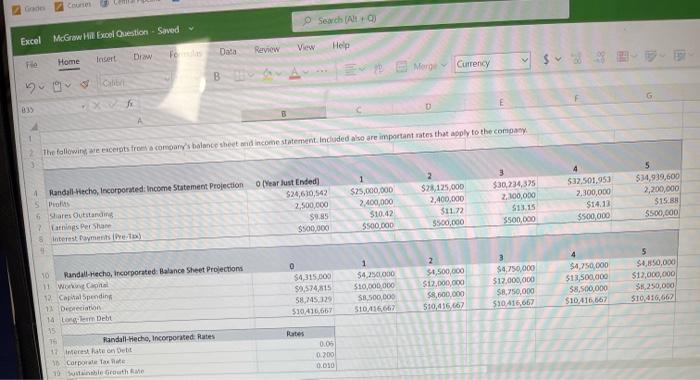
Task: Switch to the Insert tab
Action: 106,59
